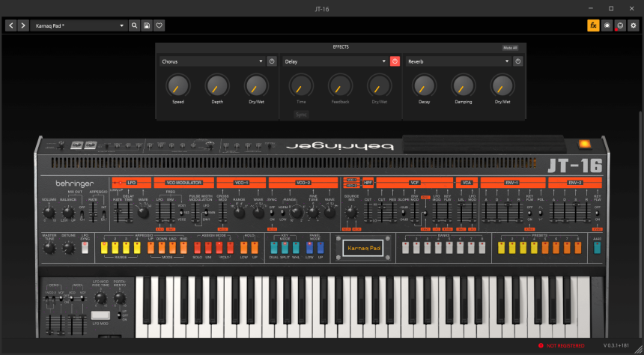Select Arpeggio Range 1 yellow button
The image size is (644, 355).
point(104,248)
